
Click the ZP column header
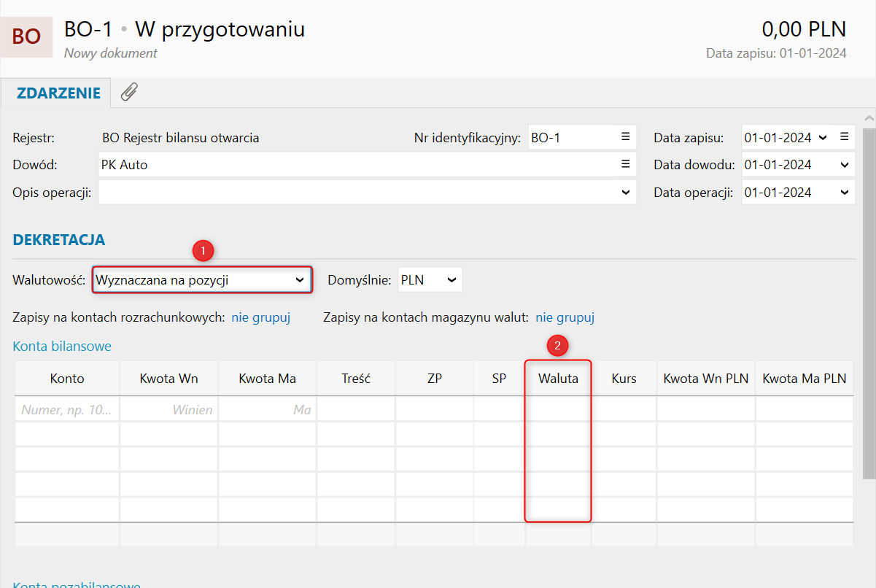(x=435, y=379)
